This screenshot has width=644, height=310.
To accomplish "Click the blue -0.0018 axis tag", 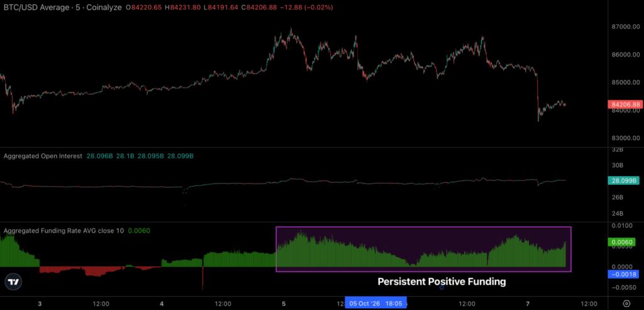I will click(623, 274).
